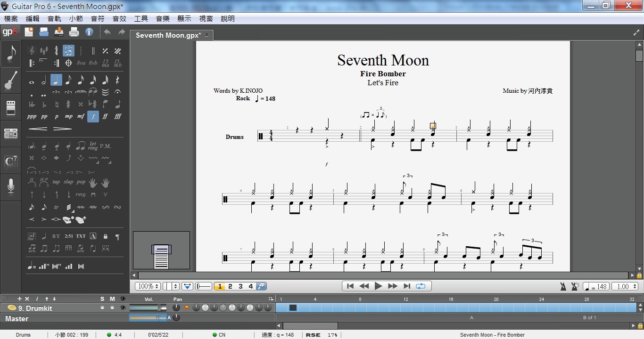Set dynamic to fortissimo ff
Viewport: 644px width, 339px height.
(x=105, y=116)
